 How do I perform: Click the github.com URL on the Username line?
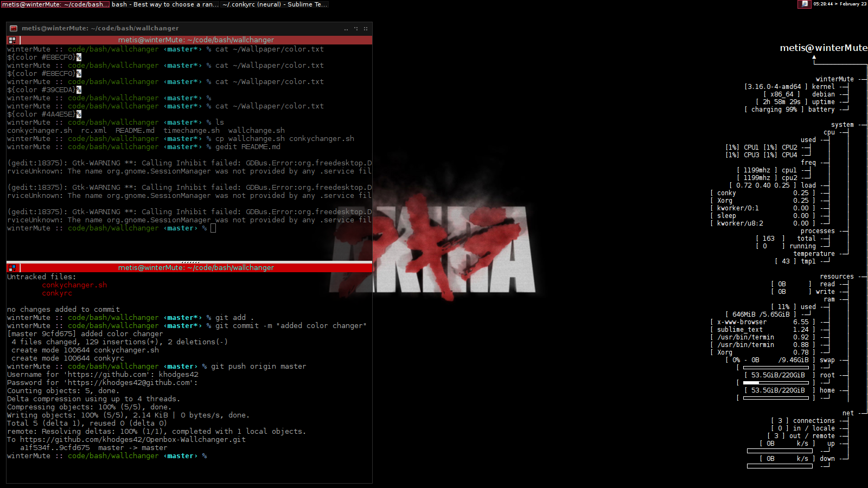[107, 375]
